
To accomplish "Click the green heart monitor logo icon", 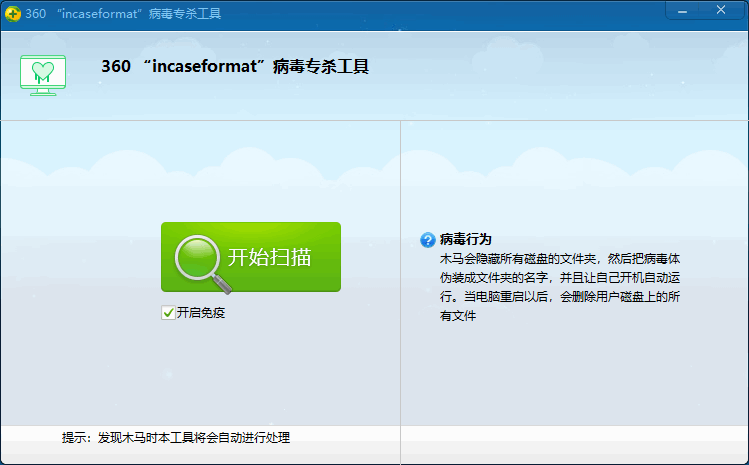I will coord(43,76).
